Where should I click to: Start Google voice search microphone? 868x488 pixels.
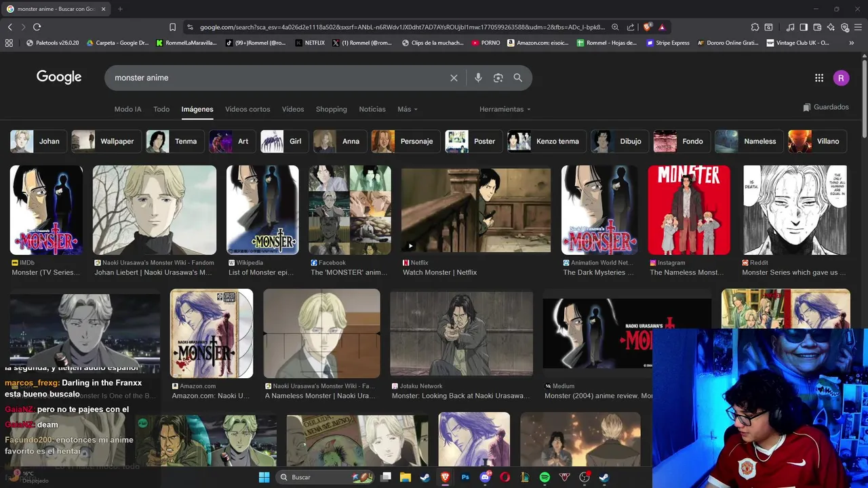(x=478, y=78)
